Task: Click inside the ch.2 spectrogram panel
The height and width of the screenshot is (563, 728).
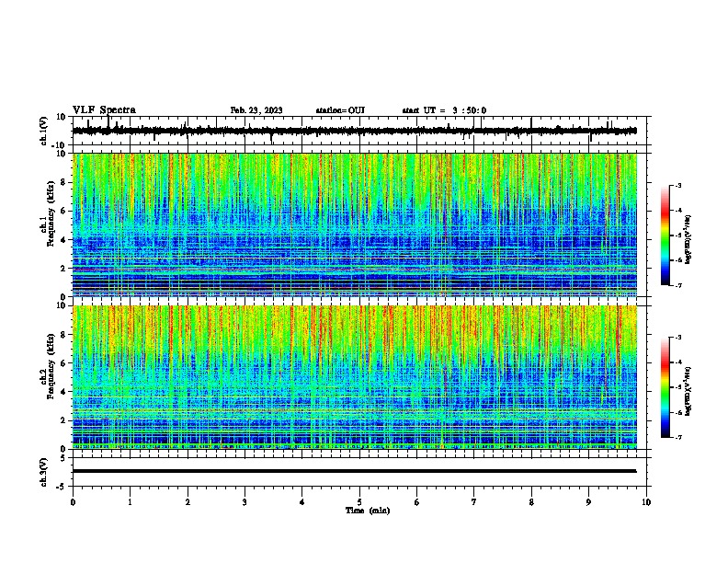Action: tap(355, 377)
